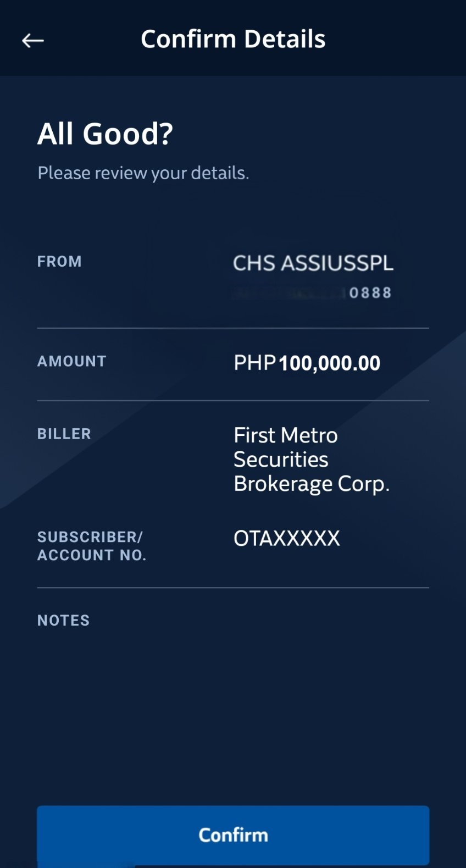This screenshot has width=466, height=868.
Task: Tap the All Good? heading
Action: (x=105, y=134)
